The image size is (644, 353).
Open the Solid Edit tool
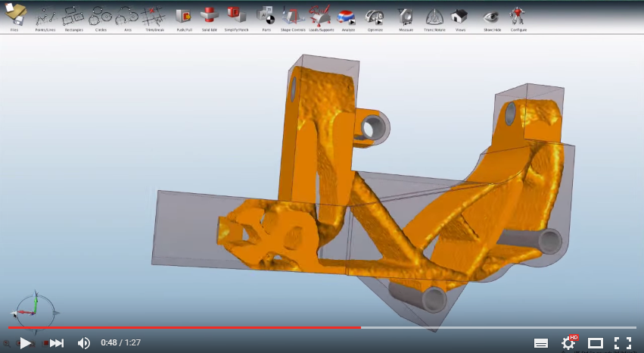tap(210, 15)
